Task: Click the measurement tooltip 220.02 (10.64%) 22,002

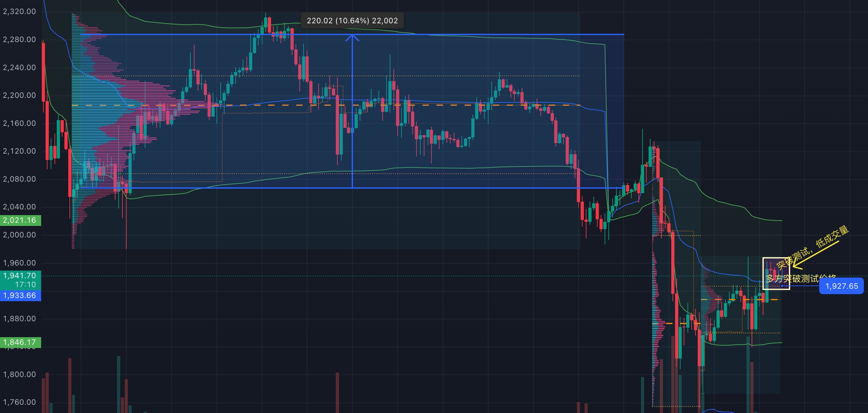Action: pos(352,20)
